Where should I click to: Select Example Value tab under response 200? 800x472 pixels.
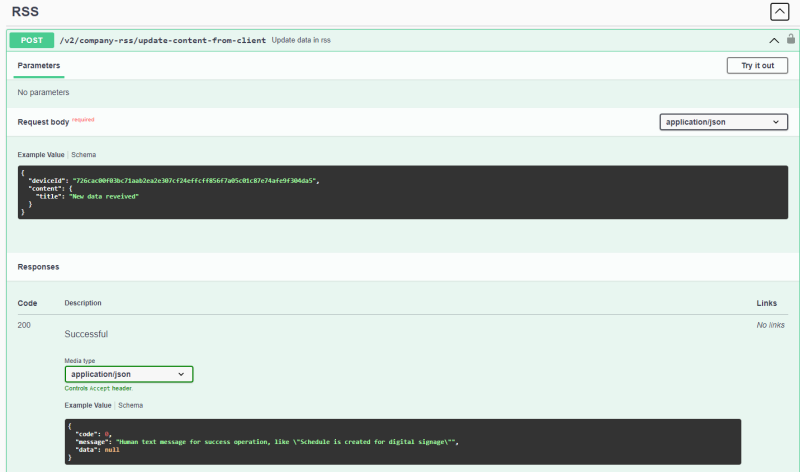pos(88,405)
